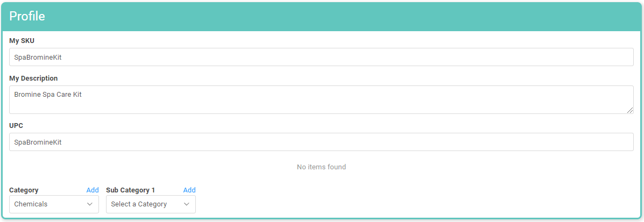644x222 pixels.
Task: Focus the My SKU input field
Action: pyautogui.click(x=321, y=57)
